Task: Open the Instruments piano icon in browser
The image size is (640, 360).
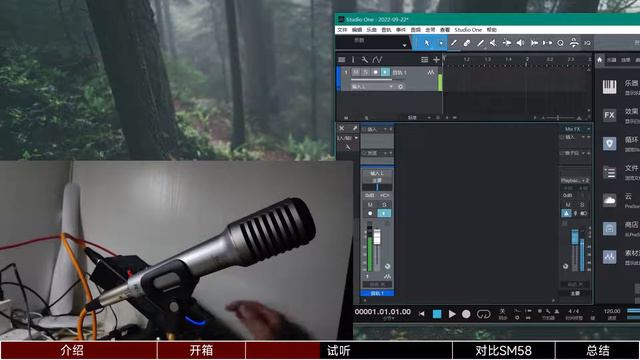Action: click(x=609, y=87)
